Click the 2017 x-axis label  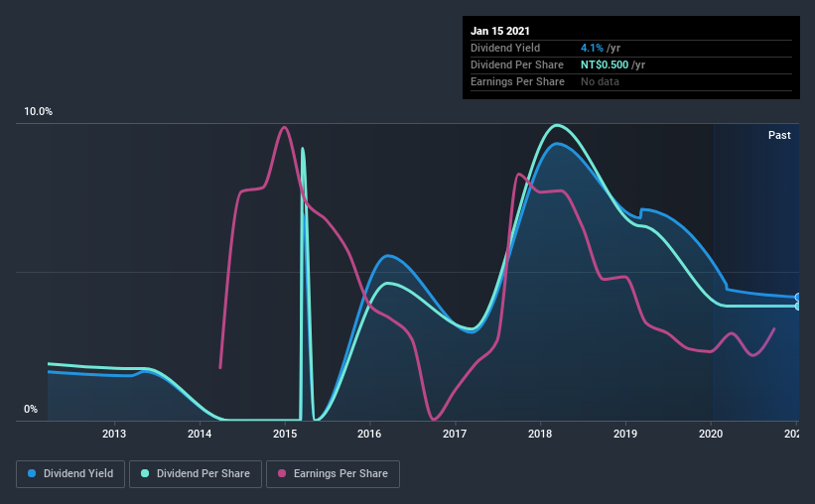click(455, 434)
